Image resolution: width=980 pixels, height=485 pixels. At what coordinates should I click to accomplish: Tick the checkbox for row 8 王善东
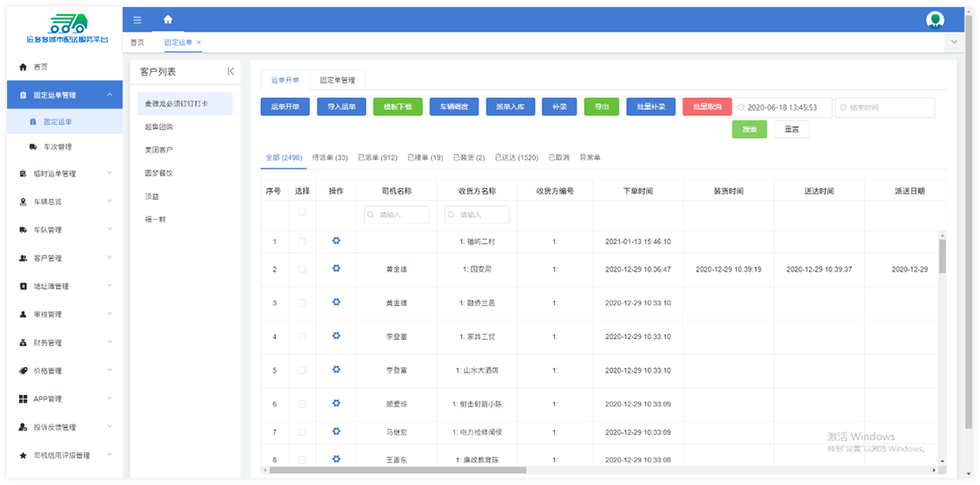pos(302,460)
